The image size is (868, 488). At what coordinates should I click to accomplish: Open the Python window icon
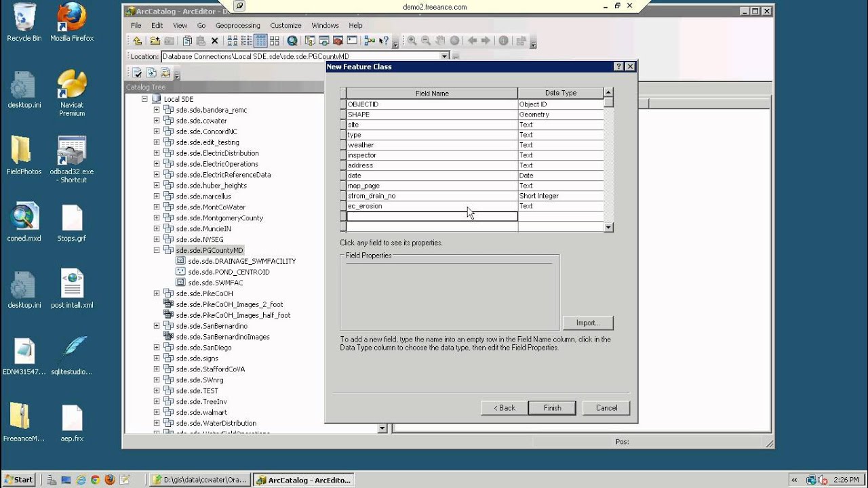[352, 41]
